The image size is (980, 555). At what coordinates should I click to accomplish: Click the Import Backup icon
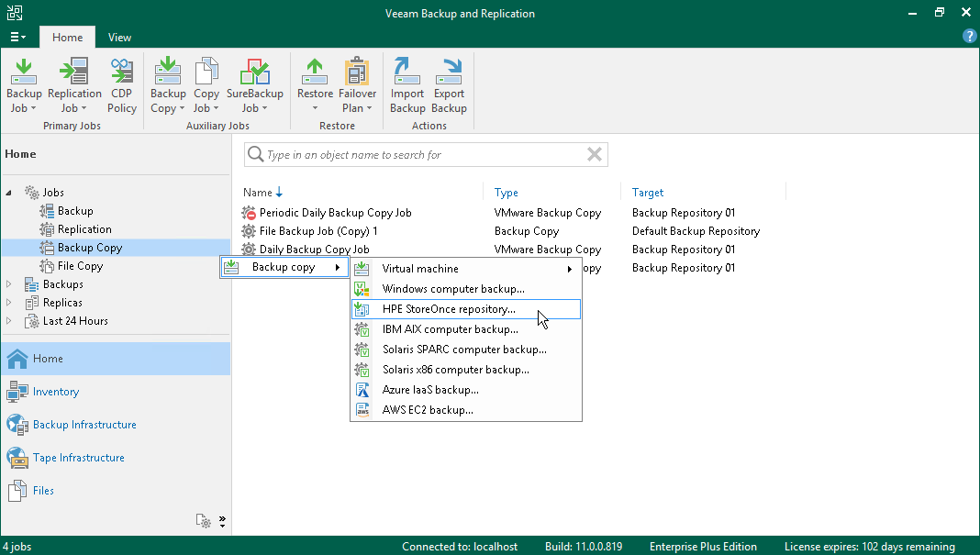point(406,72)
